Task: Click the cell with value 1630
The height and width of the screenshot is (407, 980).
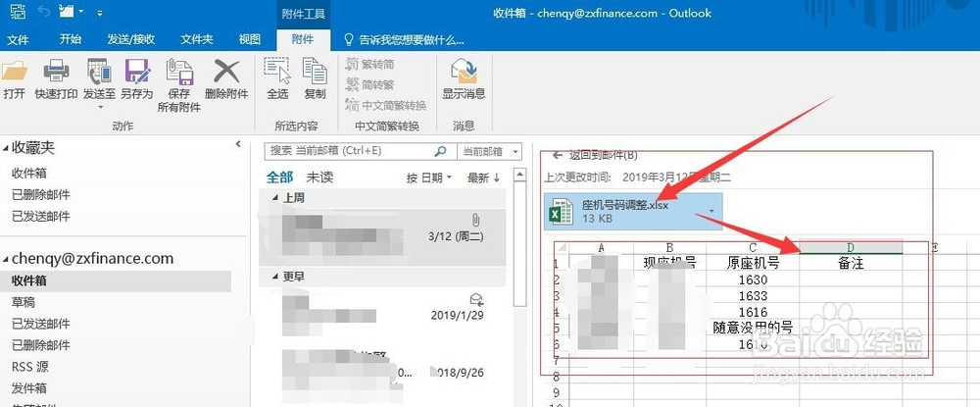Action: point(753,280)
